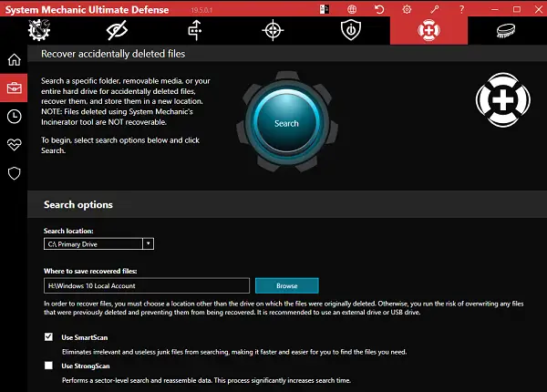The height and width of the screenshot is (392, 547).
Task: Click the version number 19.5.0.1
Action: tap(201, 10)
